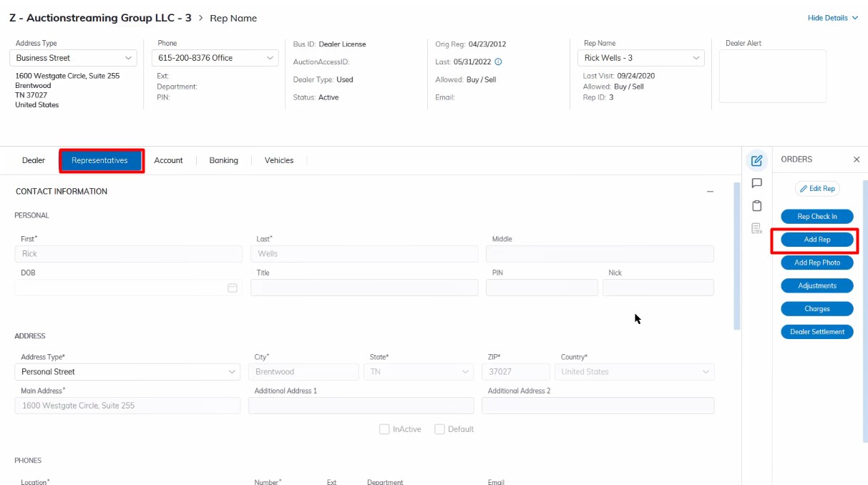
Task: Close the ORDERS panel
Action: 857,160
